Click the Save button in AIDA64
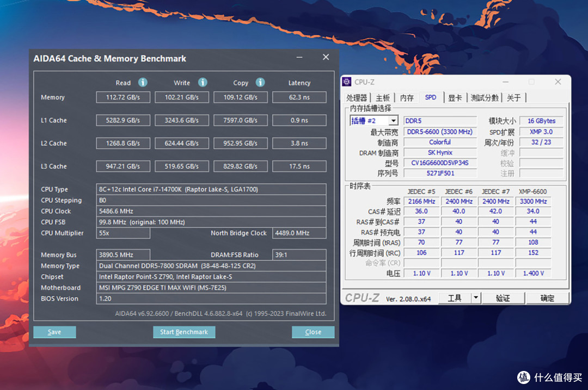The image size is (588, 390). (x=54, y=332)
